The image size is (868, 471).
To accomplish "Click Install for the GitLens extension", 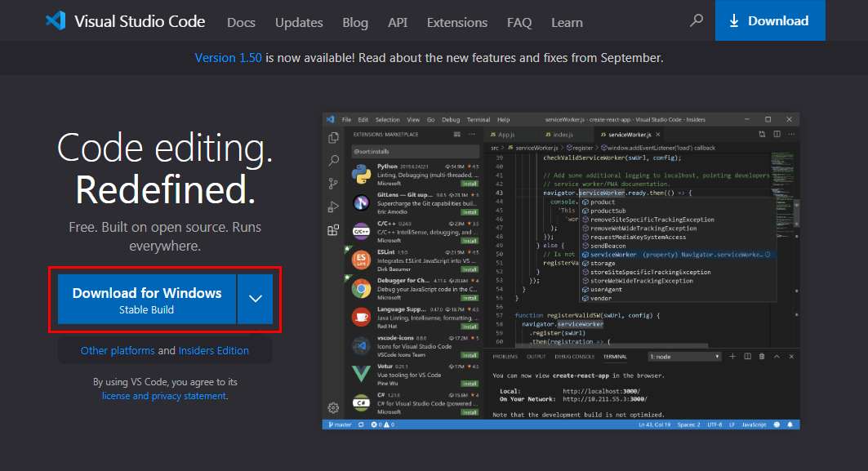I will [470, 212].
